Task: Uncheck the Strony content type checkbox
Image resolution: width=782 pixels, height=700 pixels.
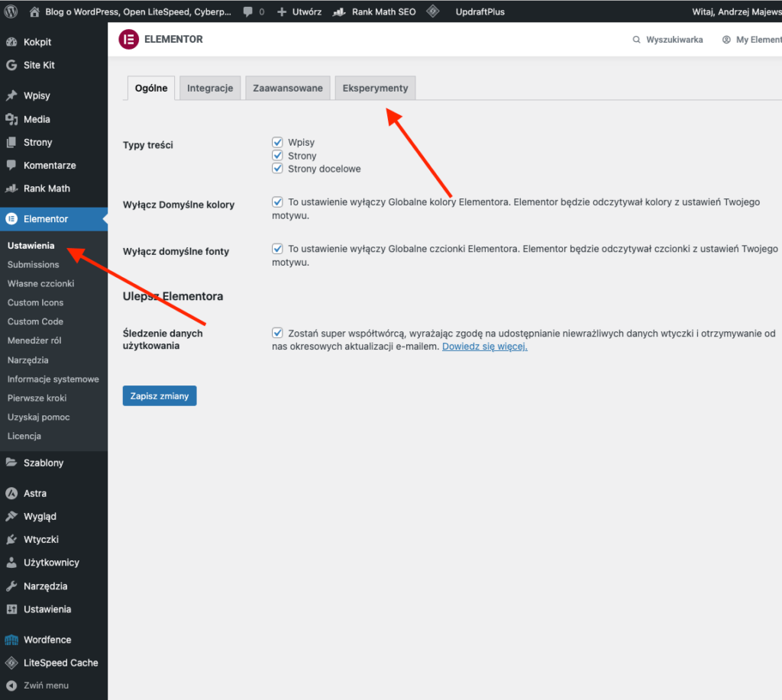Action: click(x=277, y=156)
